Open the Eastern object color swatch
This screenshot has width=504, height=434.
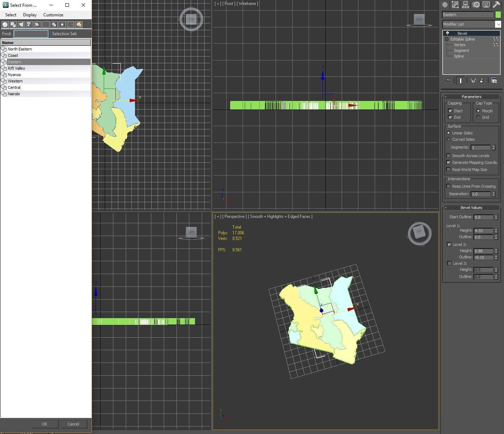(x=498, y=15)
